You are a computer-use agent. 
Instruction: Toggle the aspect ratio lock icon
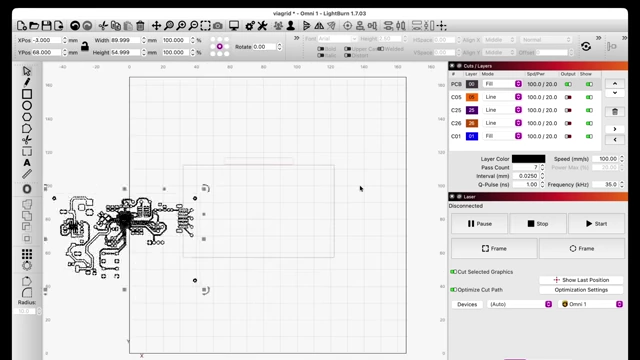click(x=84, y=46)
